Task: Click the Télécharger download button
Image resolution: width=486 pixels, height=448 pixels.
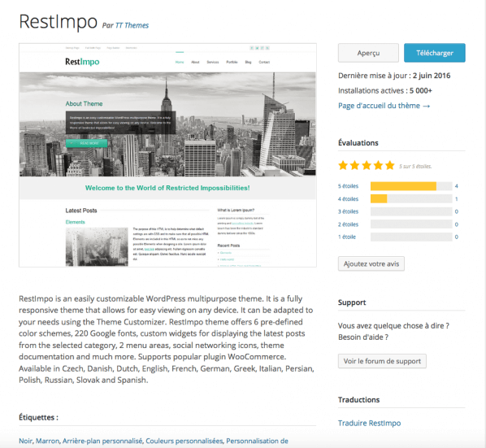Action: click(x=434, y=53)
